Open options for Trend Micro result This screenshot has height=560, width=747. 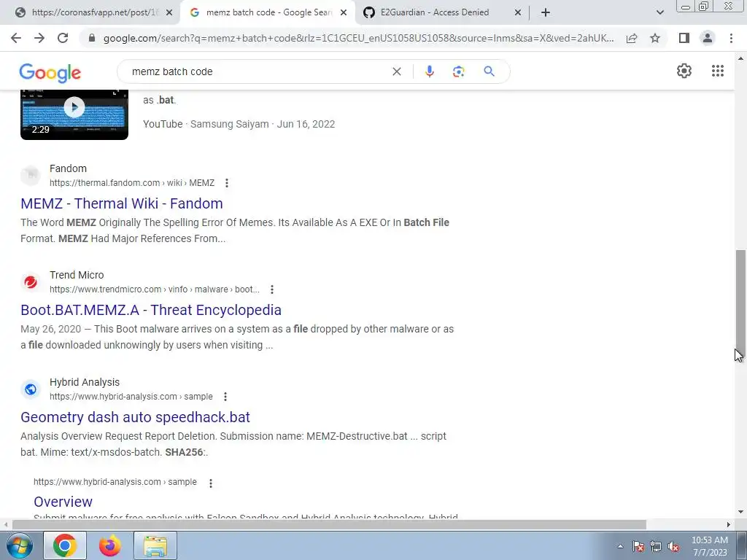click(271, 289)
